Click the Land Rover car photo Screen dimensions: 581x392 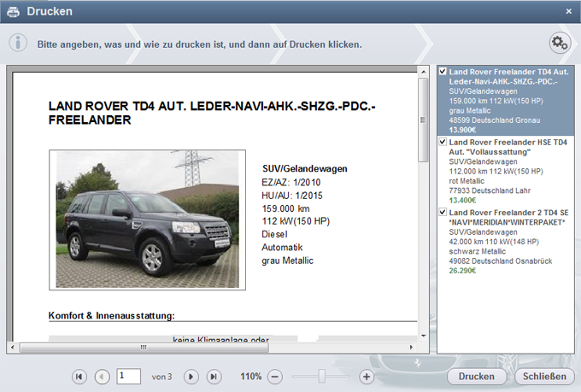[x=148, y=219]
